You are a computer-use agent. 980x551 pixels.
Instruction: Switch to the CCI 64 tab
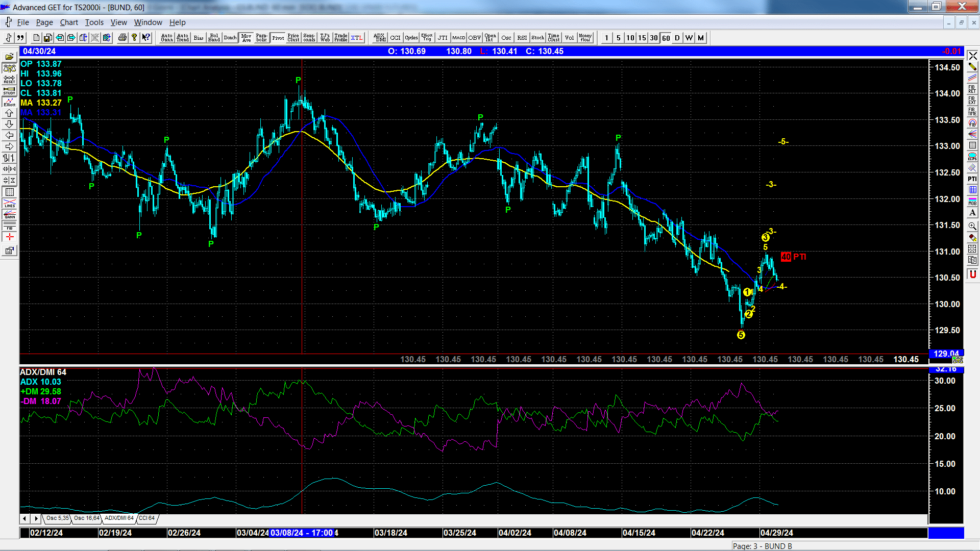coord(146,518)
